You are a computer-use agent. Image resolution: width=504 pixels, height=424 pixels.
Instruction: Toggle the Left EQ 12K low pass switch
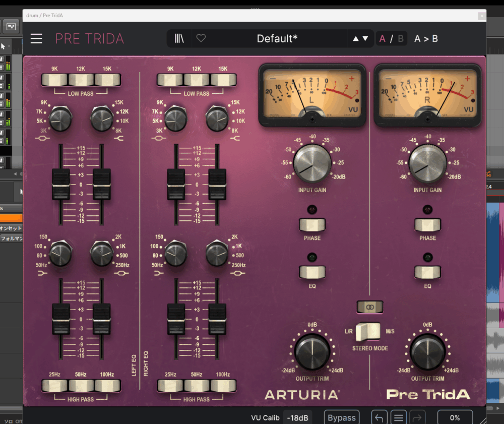pyautogui.click(x=81, y=80)
